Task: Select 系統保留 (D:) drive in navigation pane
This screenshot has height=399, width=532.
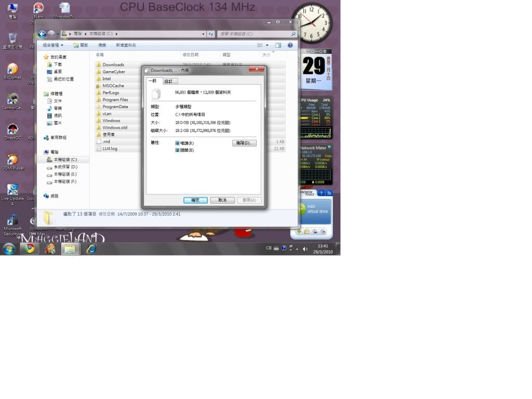Action: (65, 167)
